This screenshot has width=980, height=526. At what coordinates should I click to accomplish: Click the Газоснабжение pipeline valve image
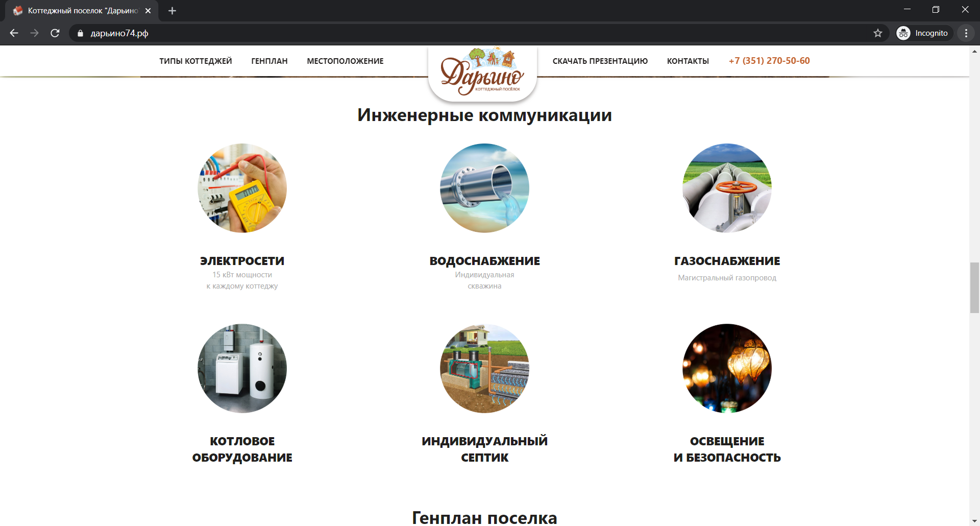click(727, 188)
